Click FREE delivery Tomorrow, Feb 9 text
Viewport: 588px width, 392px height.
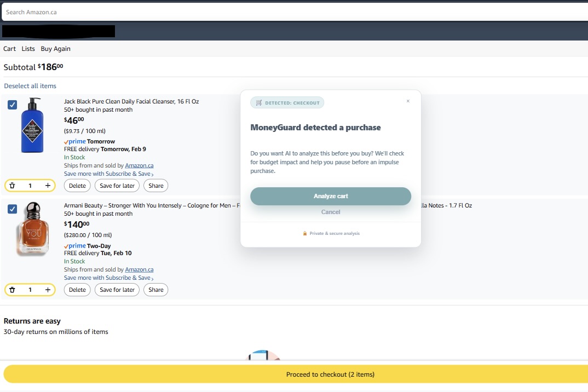click(x=105, y=149)
